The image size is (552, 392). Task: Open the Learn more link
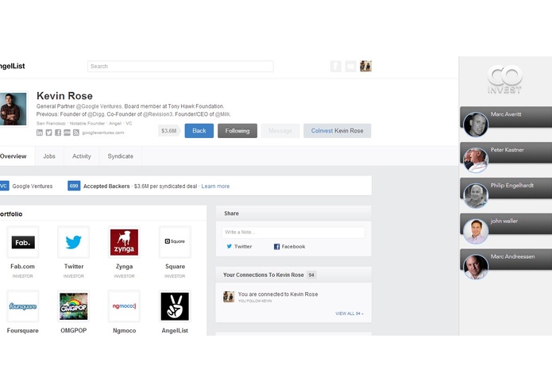215,186
